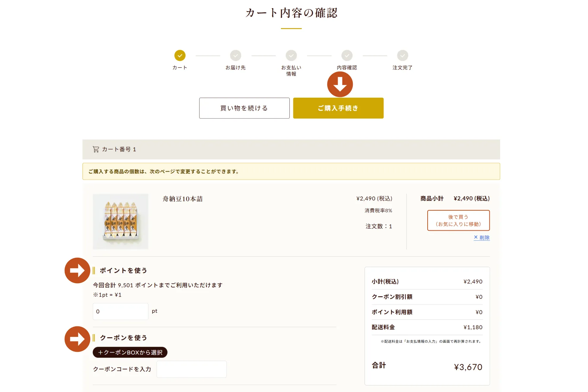Click the orange arrow beside クーポンを使う
Screen dimensions: 588x392
(x=77, y=339)
